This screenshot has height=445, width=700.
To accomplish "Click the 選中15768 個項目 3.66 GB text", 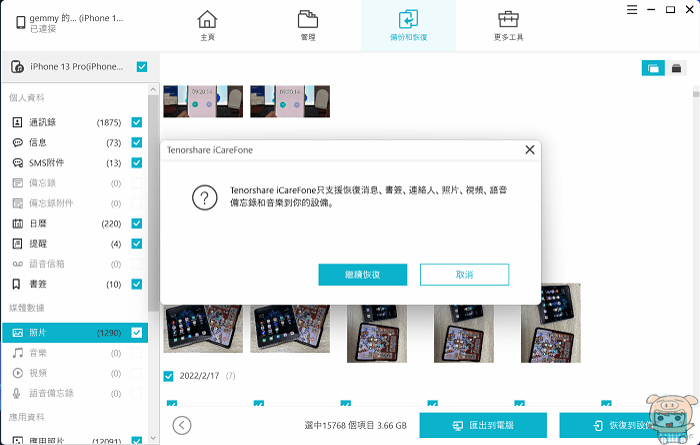I will pos(355,425).
